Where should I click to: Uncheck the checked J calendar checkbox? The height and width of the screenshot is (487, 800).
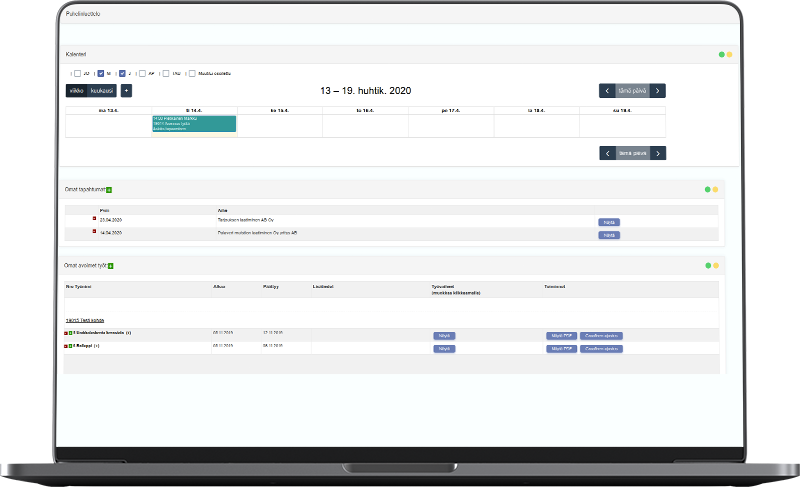[122, 73]
